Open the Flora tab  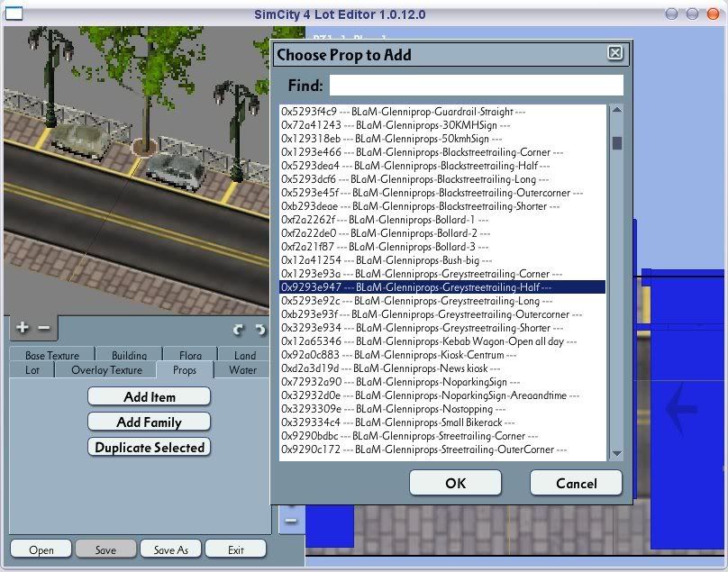[190, 355]
